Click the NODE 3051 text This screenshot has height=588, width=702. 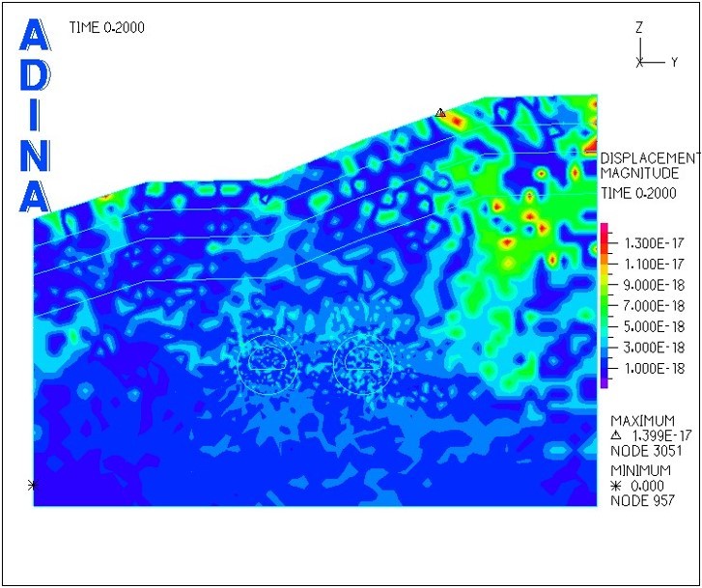pos(642,453)
